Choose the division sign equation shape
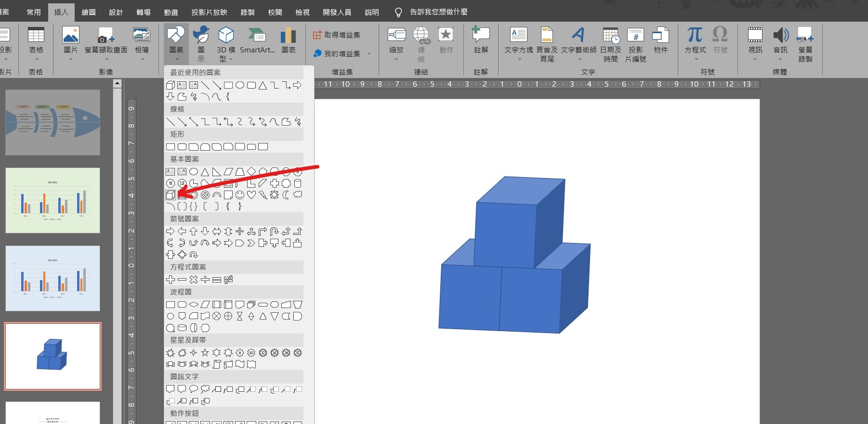Image resolution: width=868 pixels, height=424 pixels. click(205, 280)
